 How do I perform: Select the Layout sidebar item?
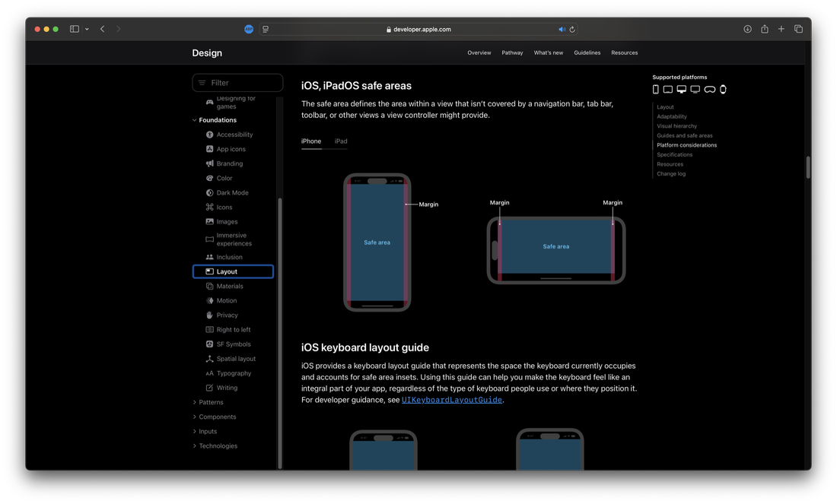[x=234, y=271]
